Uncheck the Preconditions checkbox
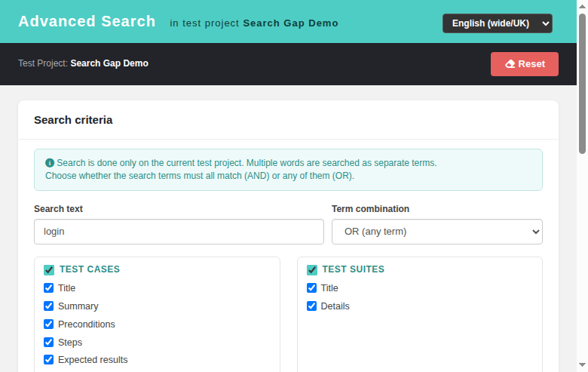 [49, 324]
